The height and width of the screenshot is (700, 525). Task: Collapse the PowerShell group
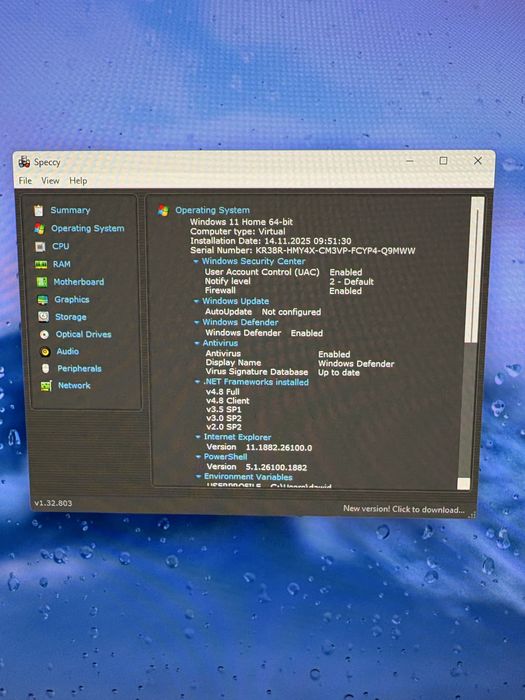click(198, 456)
